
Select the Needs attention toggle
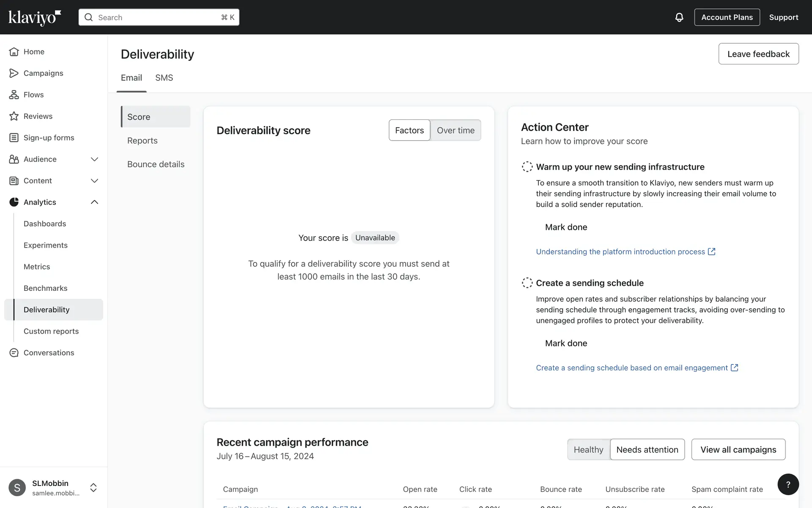(647, 450)
